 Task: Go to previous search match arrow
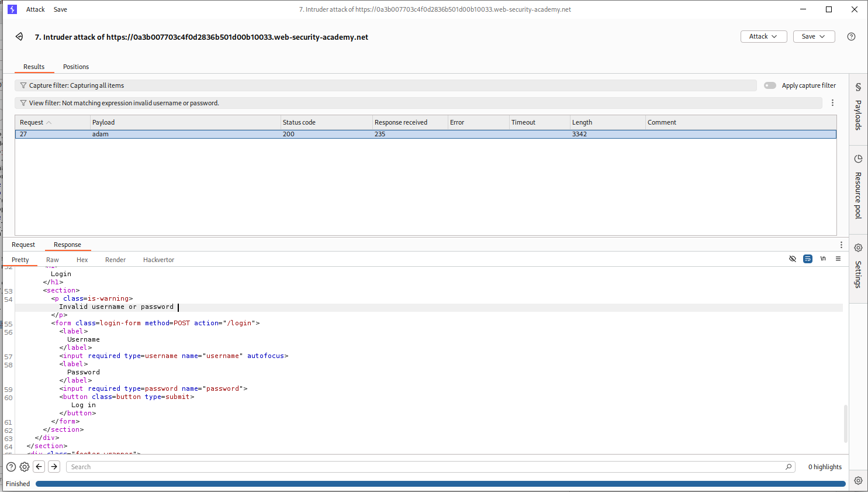[39, 467]
